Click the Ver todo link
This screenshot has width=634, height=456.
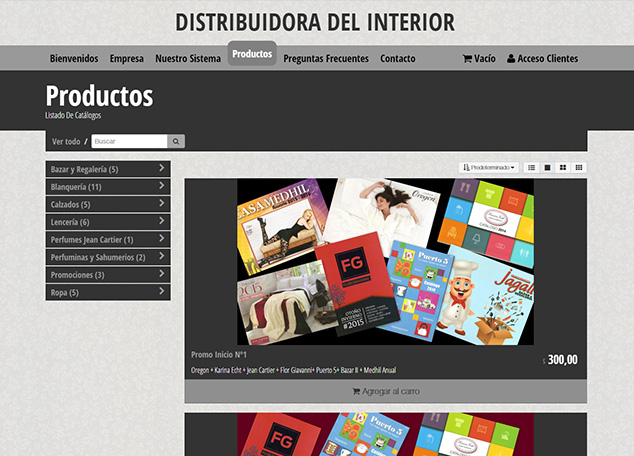66,142
